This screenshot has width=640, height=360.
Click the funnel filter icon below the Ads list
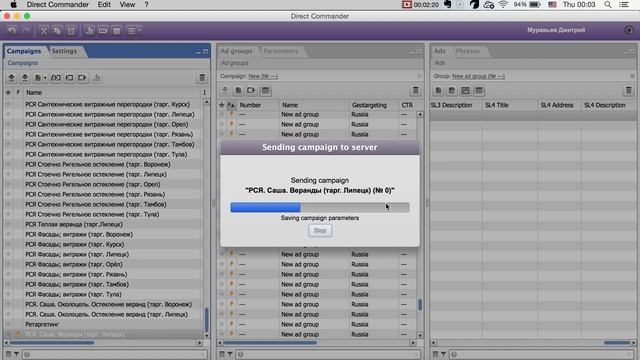[x=443, y=354]
